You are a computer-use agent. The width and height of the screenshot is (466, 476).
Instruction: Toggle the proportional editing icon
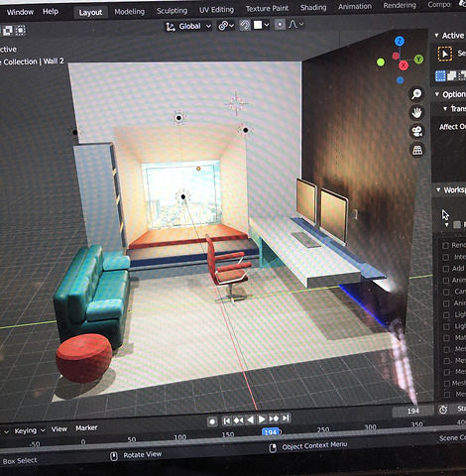(x=280, y=25)
